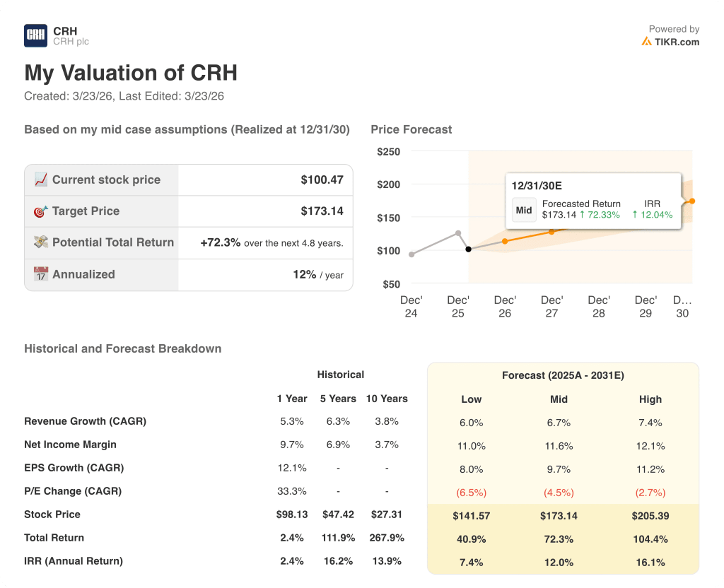
Task: Switch to the Forecast (2025A - 2031E) section
Action: (x=564, y=375)
